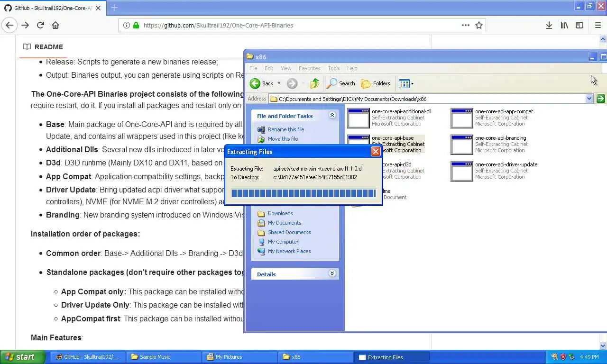
Task: Open File menu in x86 window
Action: pyautogui.click(x=254, y=68)
